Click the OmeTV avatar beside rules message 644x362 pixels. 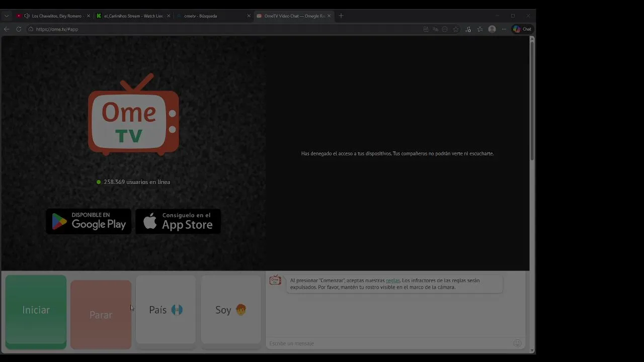pyautogui.click(x=275, y=280)
